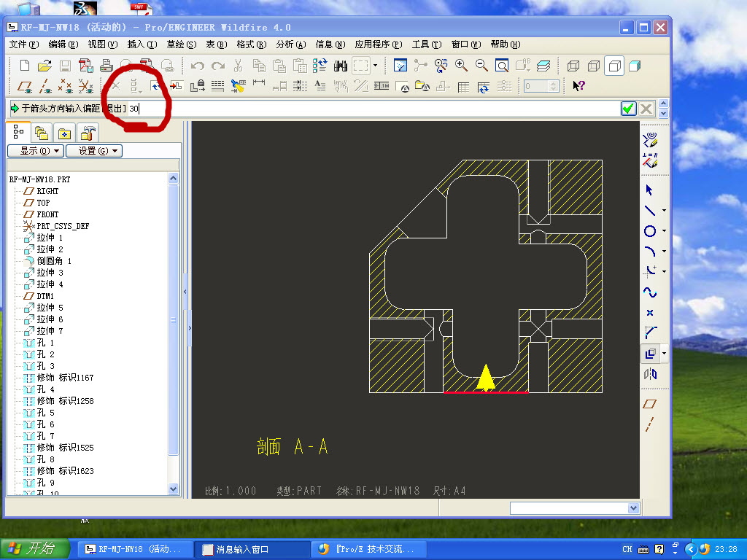Select 拉伸 5 in the model tree
747x560 pixels.
(x=50, y=308)
